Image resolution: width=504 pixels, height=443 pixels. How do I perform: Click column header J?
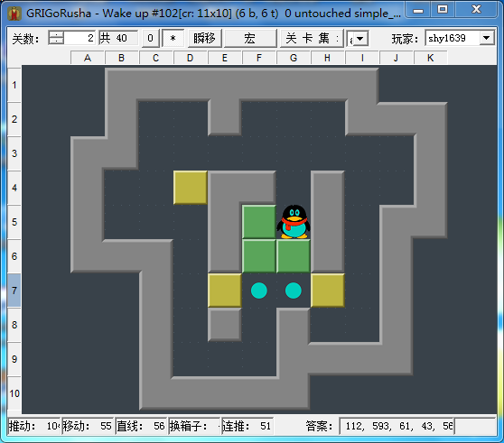397,58
